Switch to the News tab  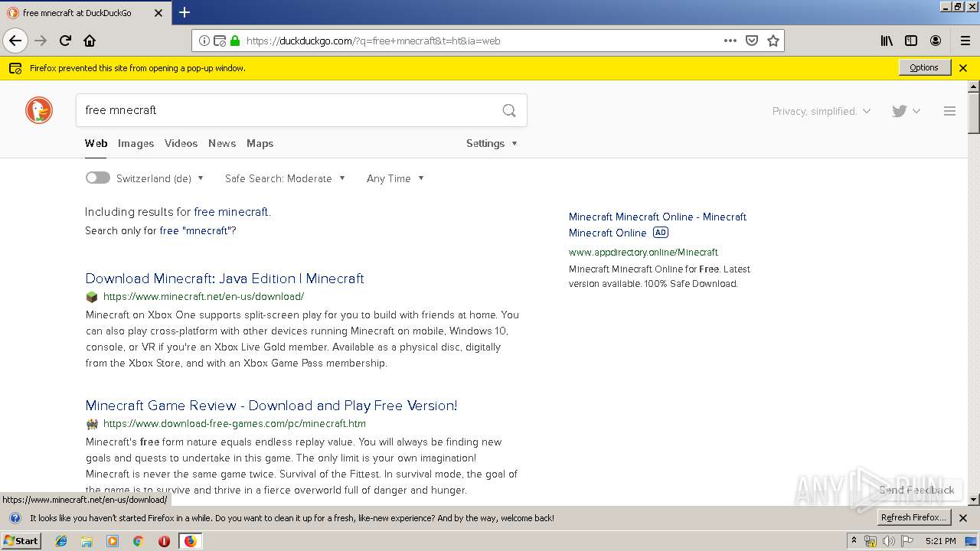[222, 143]
